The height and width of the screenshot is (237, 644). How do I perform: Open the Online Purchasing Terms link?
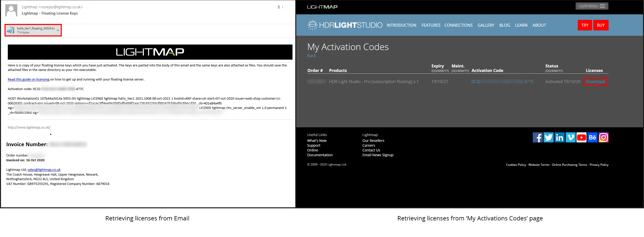click(569, 165)
